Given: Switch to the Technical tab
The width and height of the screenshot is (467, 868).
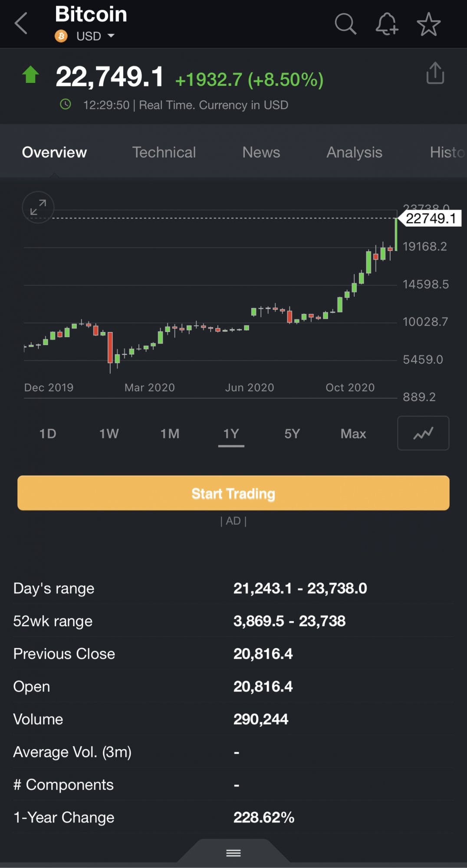Looking at the screenshot, I should [164, 152].
